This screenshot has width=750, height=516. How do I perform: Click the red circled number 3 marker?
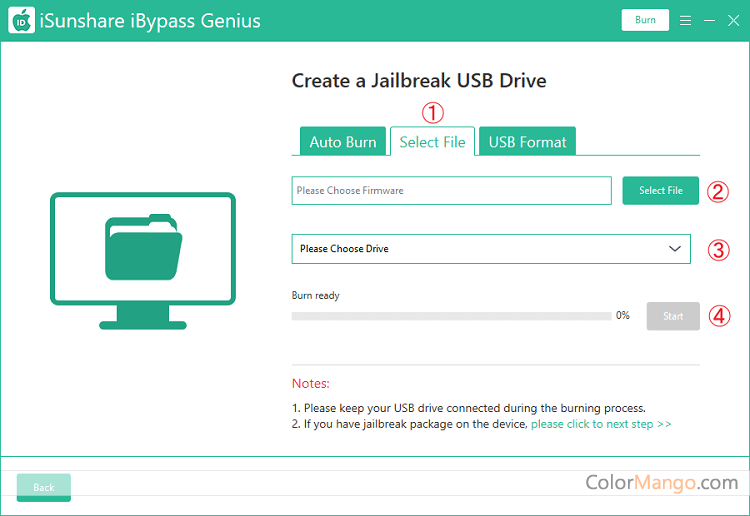717,250
